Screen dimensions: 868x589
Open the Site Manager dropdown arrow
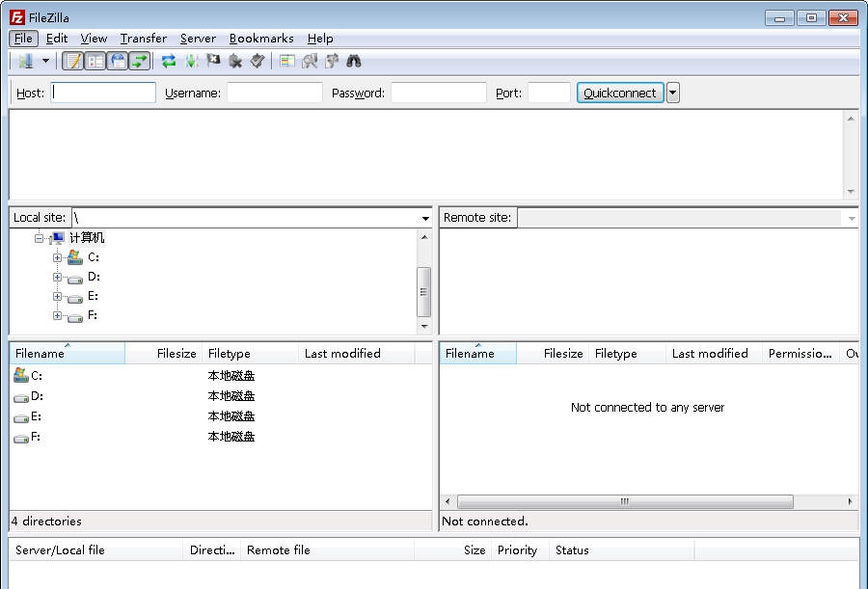[44, 60]
